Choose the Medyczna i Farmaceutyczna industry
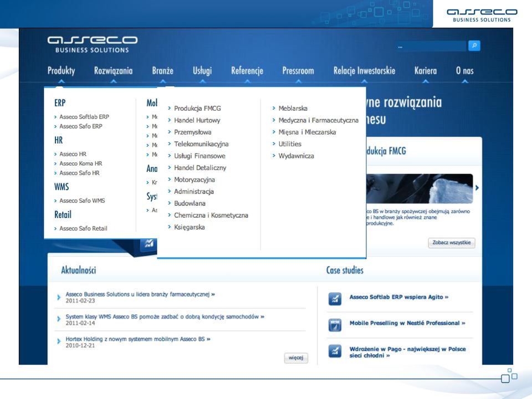532x399 pixels. coord(319,120)
